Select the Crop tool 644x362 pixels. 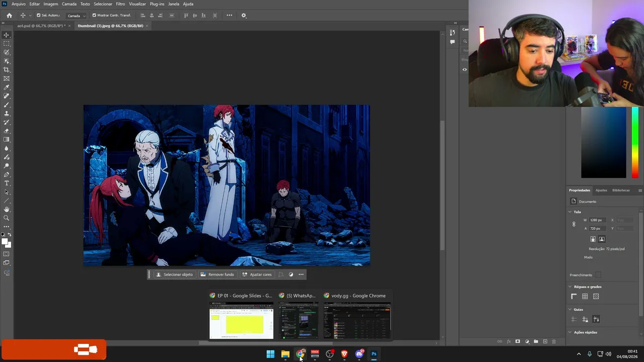(7, 70)
